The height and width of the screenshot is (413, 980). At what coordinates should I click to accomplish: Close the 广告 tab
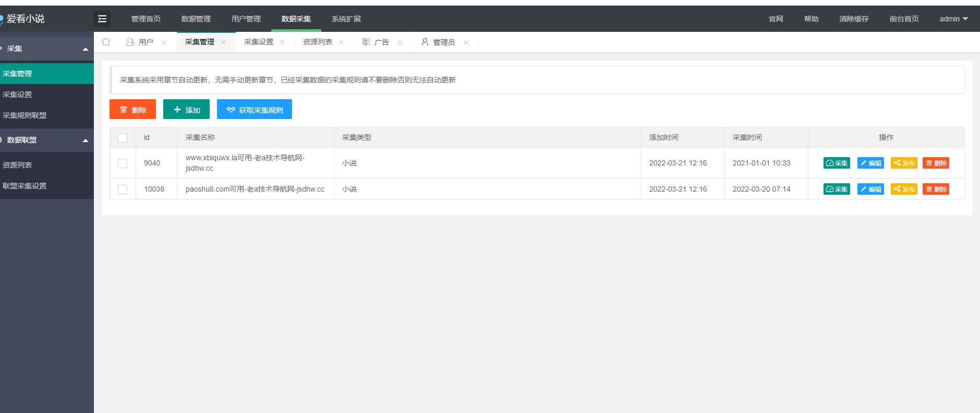[400, 42]
